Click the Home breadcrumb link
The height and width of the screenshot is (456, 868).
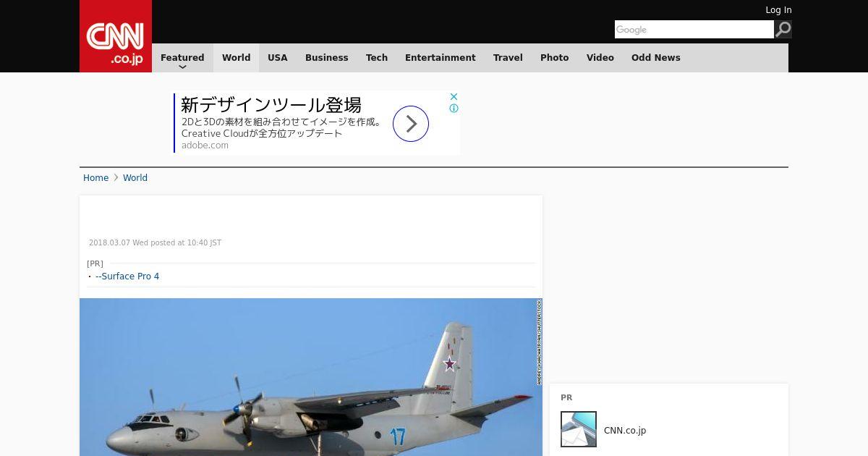tap(95, 178)
